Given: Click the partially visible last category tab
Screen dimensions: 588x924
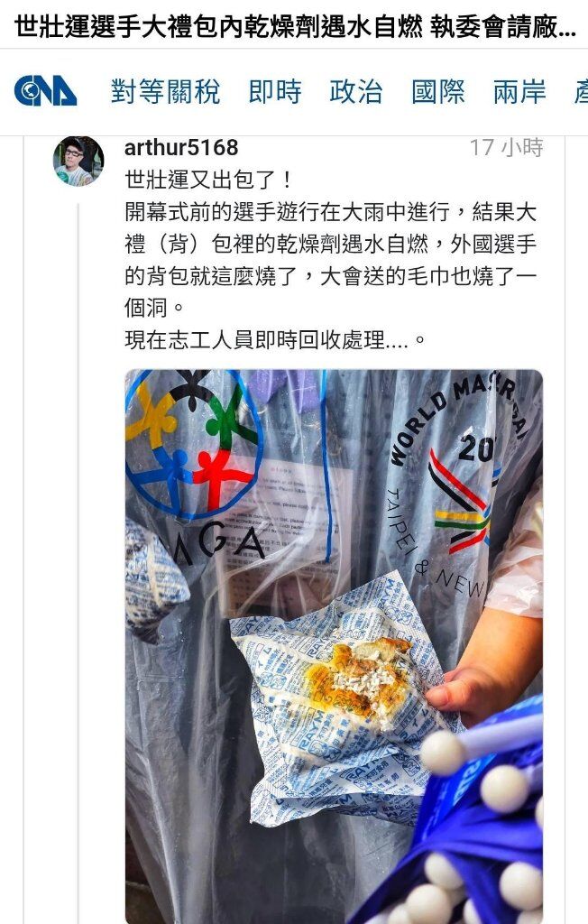Looking at the screenshot, I should (x=581, y=92).
